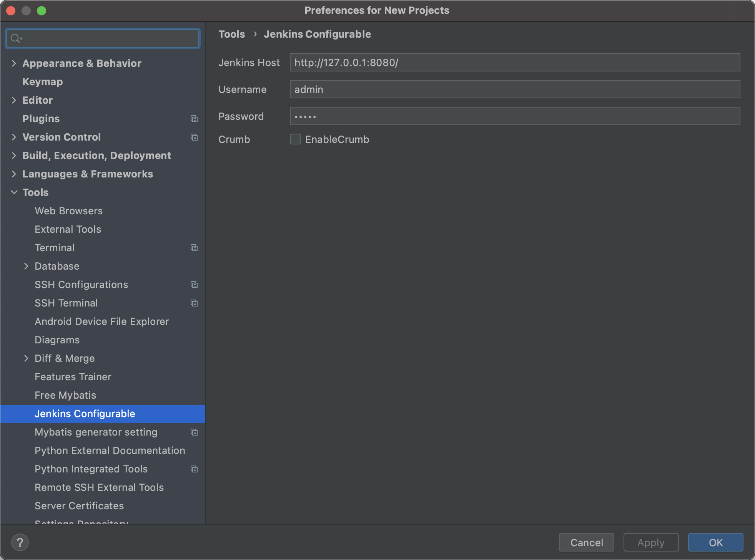Enable the EnableCrumb checkbox
This screenshot has width=755, height=560.
(x=295, y=139)
